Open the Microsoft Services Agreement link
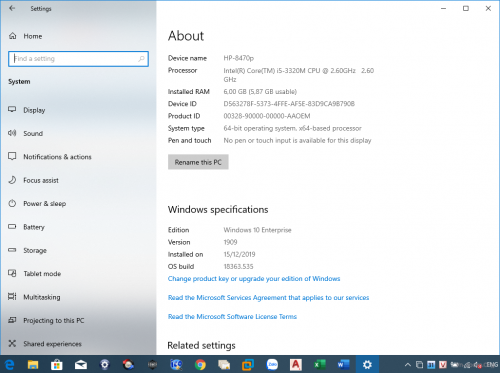500x373 pixels. pyautogui.click(x=268, y=298)
